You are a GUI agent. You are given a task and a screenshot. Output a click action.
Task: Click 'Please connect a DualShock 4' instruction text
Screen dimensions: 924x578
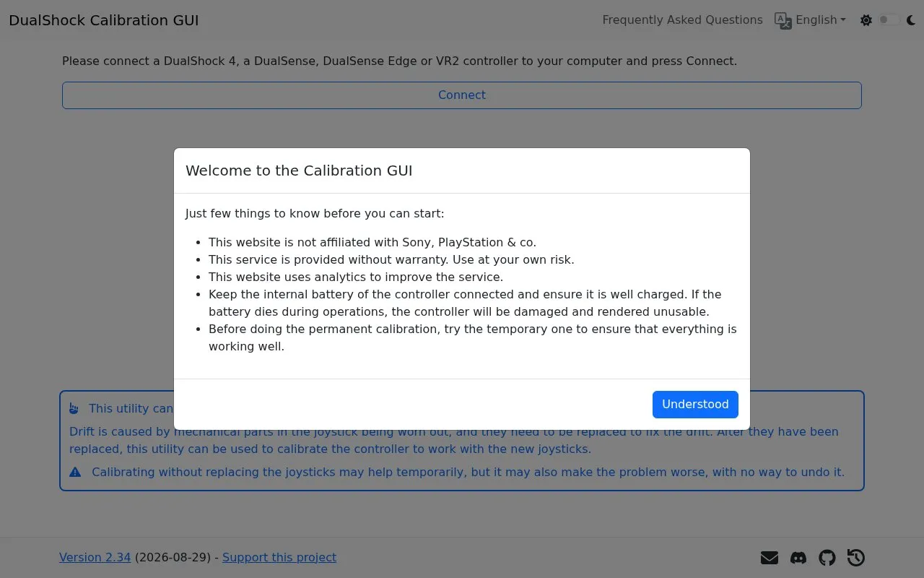click(x=399, y=61)
